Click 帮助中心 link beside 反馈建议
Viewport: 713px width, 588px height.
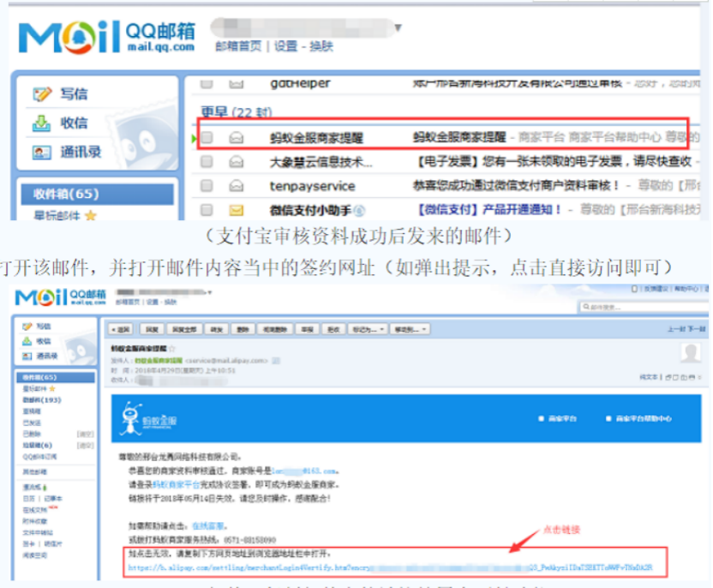[686, 289]
